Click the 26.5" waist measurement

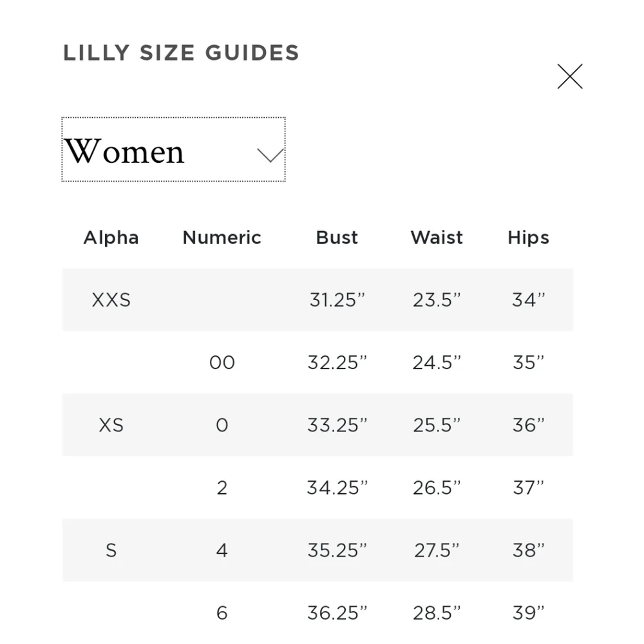coord(437,488)
